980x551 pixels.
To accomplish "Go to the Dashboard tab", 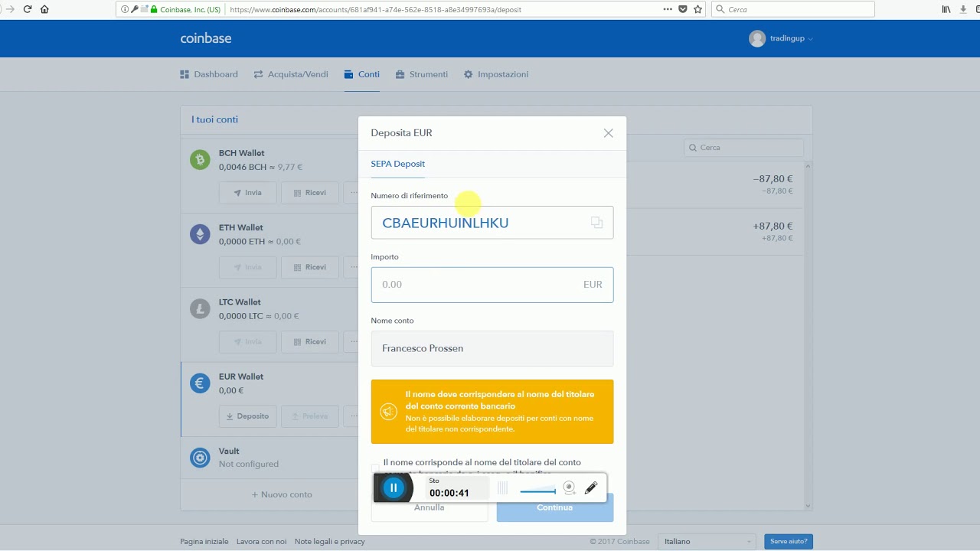I will coord(209,74).
